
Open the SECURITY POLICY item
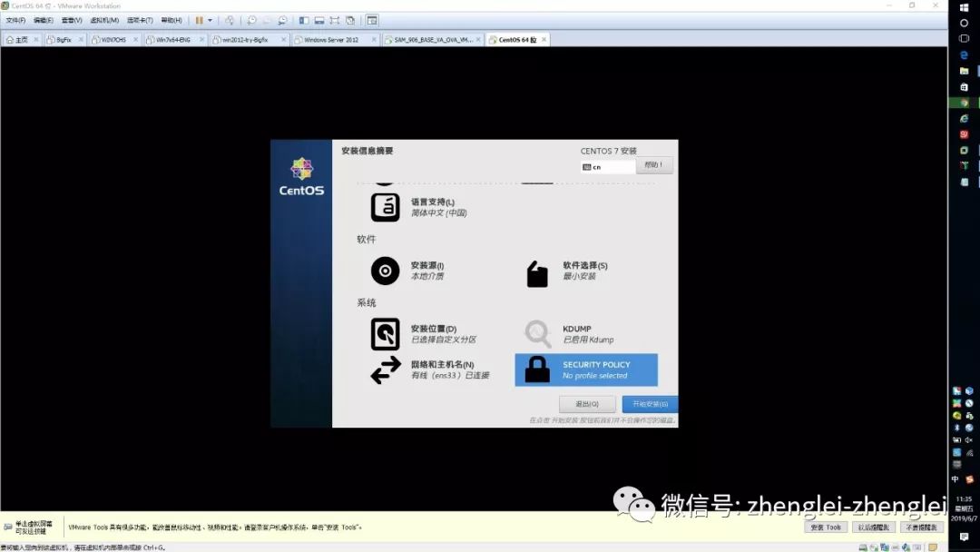coord(586,370)
